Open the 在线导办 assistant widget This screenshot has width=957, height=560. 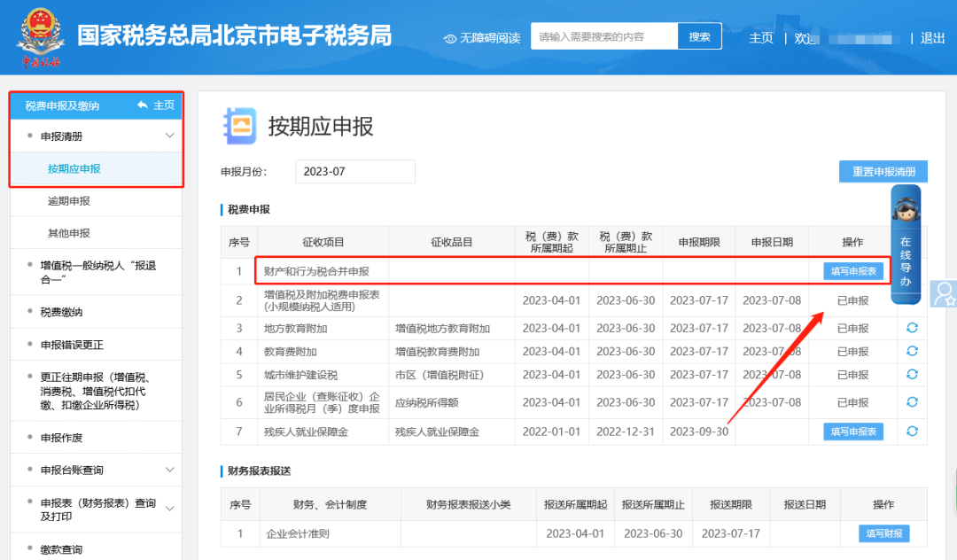(906, 244)
